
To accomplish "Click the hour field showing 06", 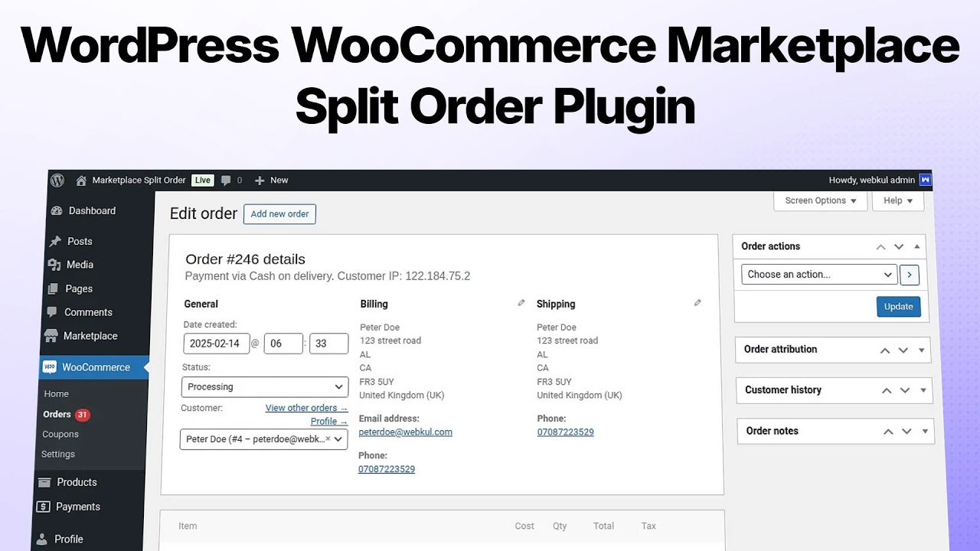I will pyautogui.click(x=283, y=344).
